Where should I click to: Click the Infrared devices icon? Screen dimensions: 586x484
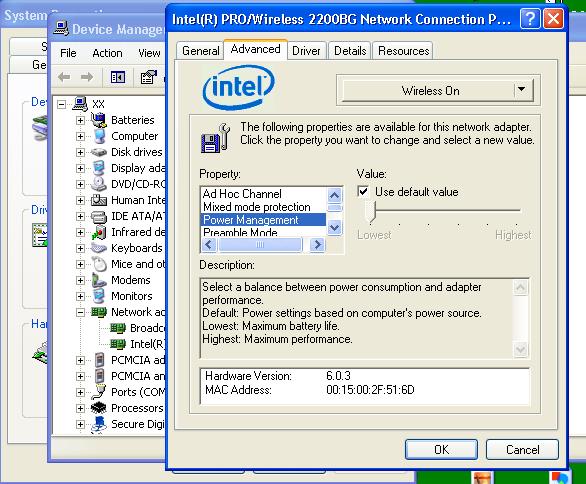[x=99, y=232]
